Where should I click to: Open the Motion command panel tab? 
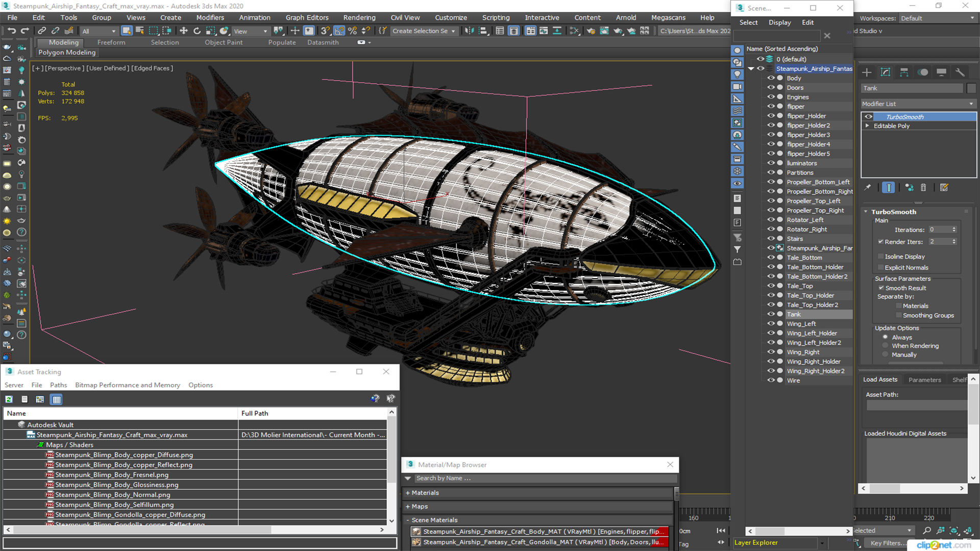point(923,72)
